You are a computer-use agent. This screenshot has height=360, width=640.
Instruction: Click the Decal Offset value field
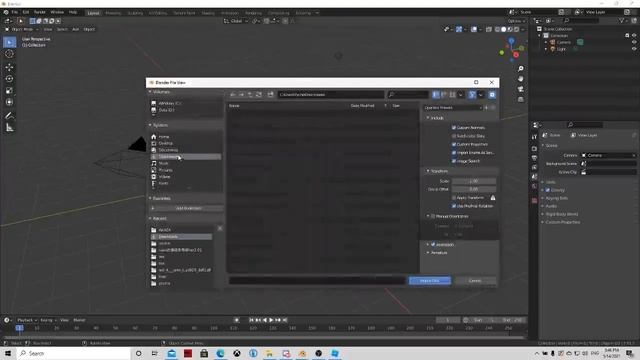pyautogui.click(x=474, y=189)
